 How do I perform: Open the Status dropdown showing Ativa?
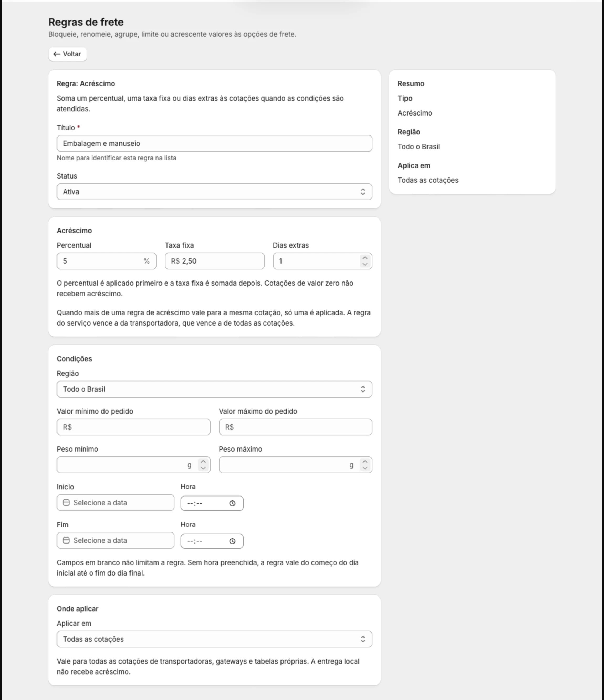coord(214,192)
